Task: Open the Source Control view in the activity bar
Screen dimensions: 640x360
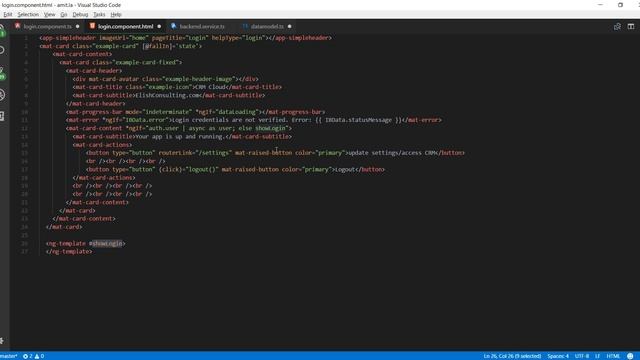Action: [2, 73]
